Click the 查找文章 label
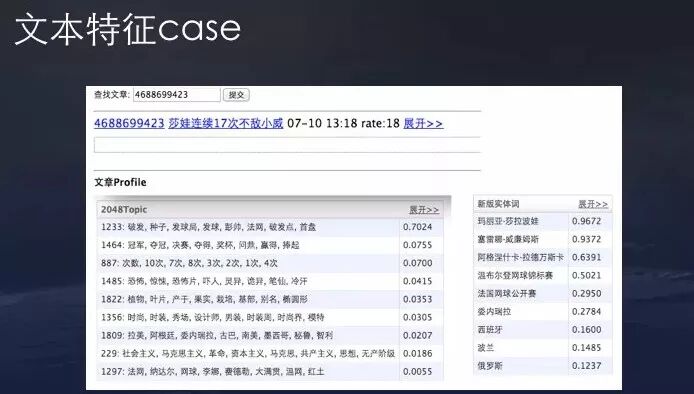The width and height of the screenshot is (694, 394). [x=112, y=95]
